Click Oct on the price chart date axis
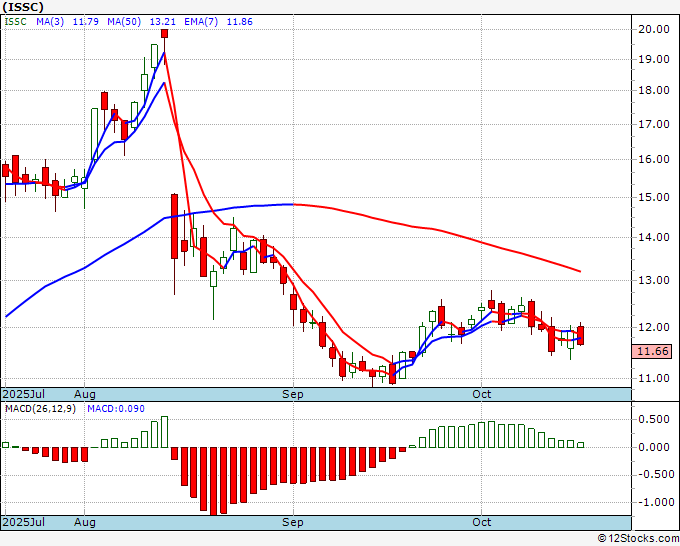 (481, 394)
